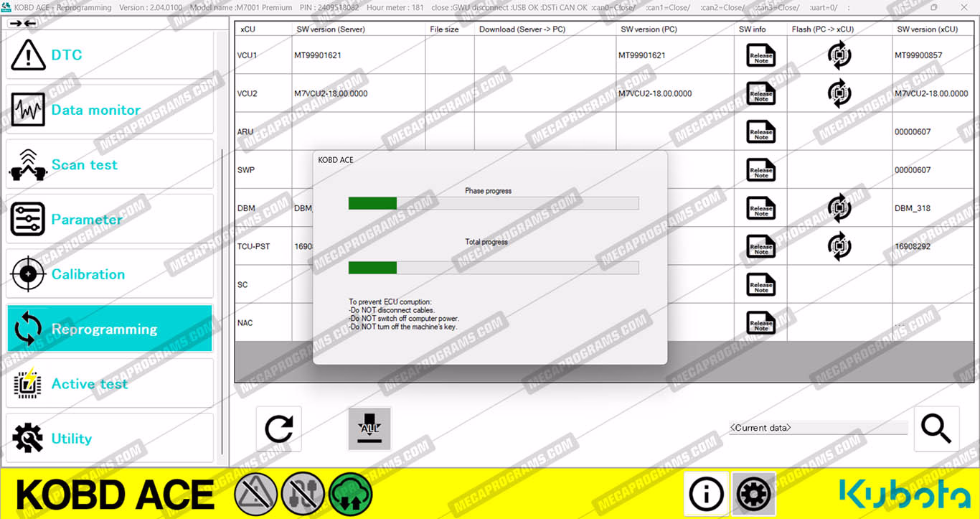Click the File size column header
This screenshot has width=980, height=519.
tap(450, 29)
